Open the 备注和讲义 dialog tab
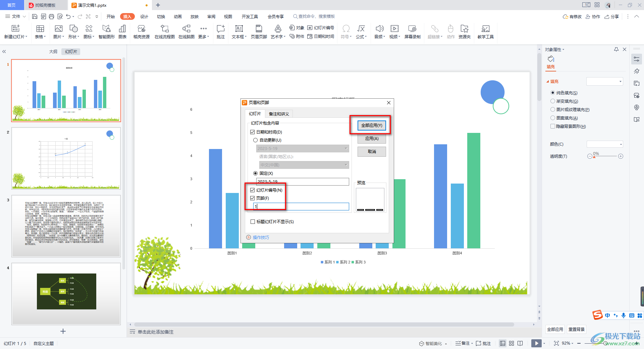 point(279,114)
